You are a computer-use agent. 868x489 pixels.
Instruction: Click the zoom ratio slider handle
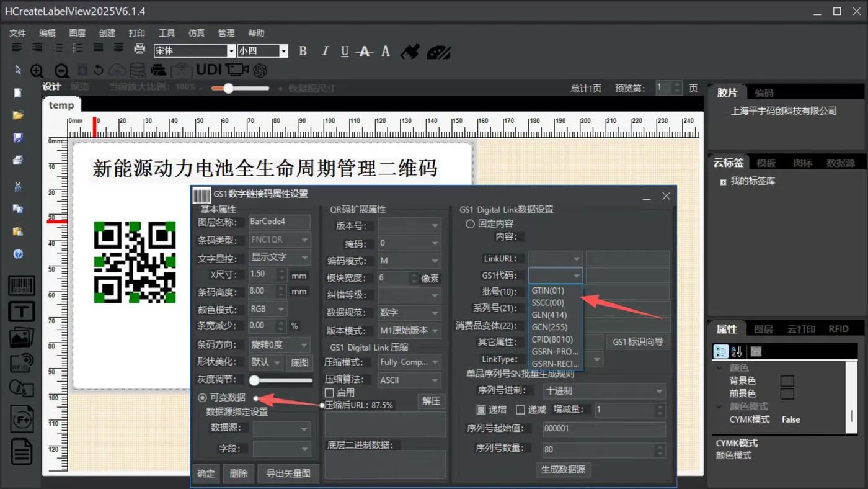(x=228, y=88)
